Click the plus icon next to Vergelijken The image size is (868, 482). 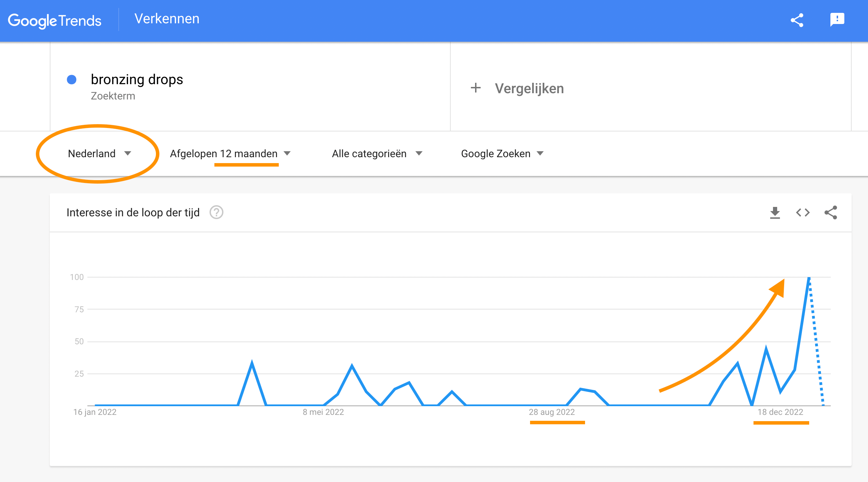[476, 88]
